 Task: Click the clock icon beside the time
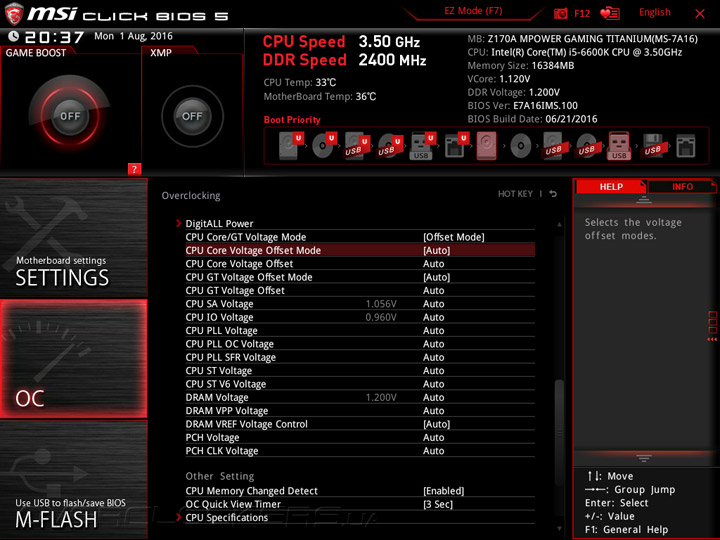14,36
